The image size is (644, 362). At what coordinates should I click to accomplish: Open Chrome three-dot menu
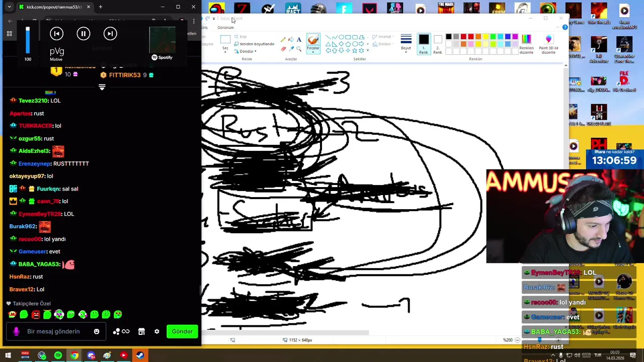tap(193, 21)
